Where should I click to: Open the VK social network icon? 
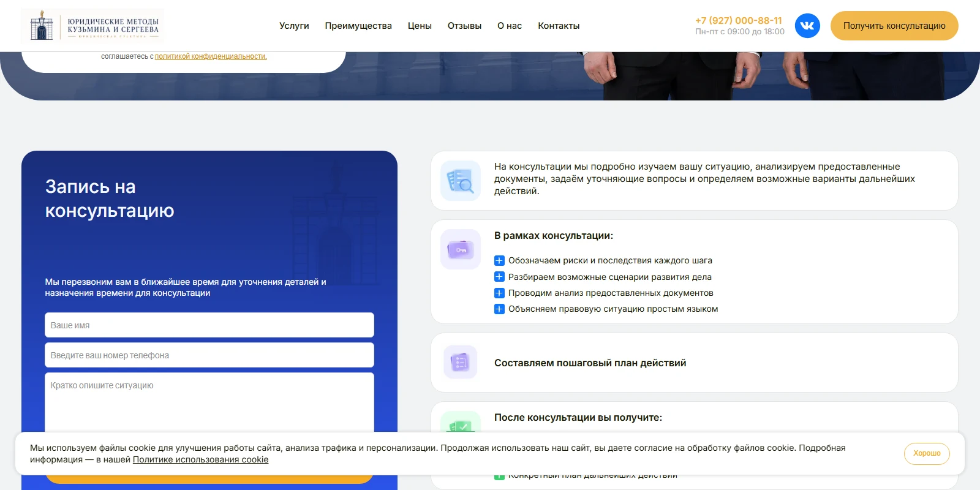pyautogui.click(x=807, y=26)
